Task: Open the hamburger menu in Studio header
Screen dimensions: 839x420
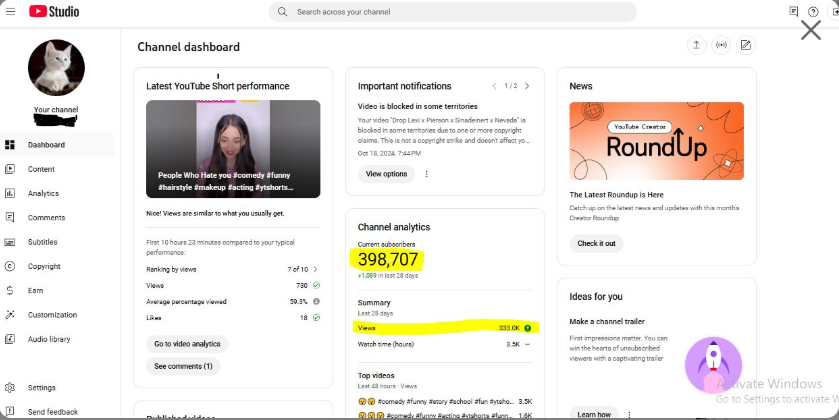Action: point(10,11)
